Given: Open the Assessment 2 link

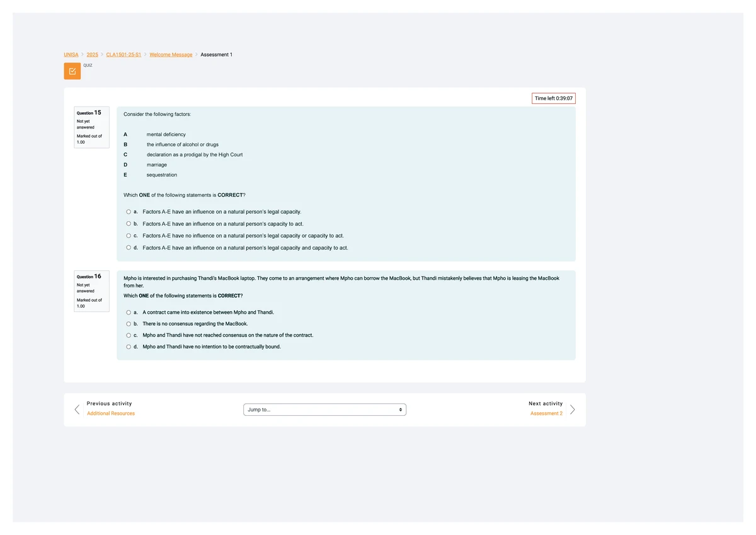Looking at the screenshot, I should tap(546, 413).
